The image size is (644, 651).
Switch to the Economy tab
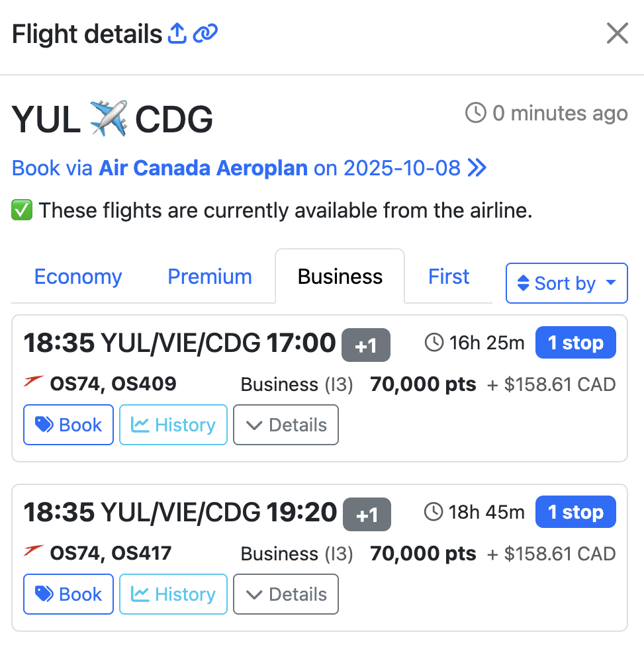pyautogui.click(x=78, y=277)
